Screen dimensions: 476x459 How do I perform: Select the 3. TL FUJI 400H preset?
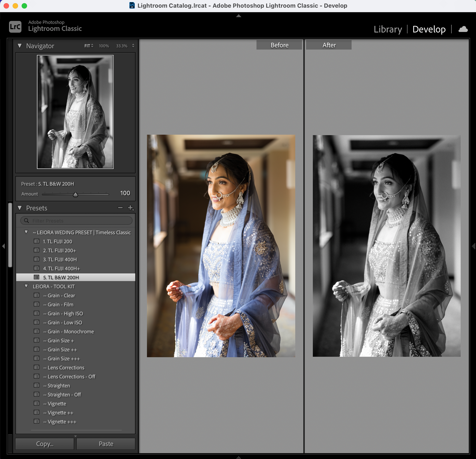pos(60,259)
